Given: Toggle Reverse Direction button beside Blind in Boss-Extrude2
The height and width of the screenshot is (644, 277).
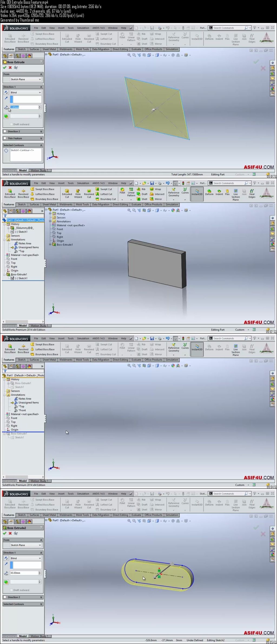Looking at the screenshot, I should (6, 558).
